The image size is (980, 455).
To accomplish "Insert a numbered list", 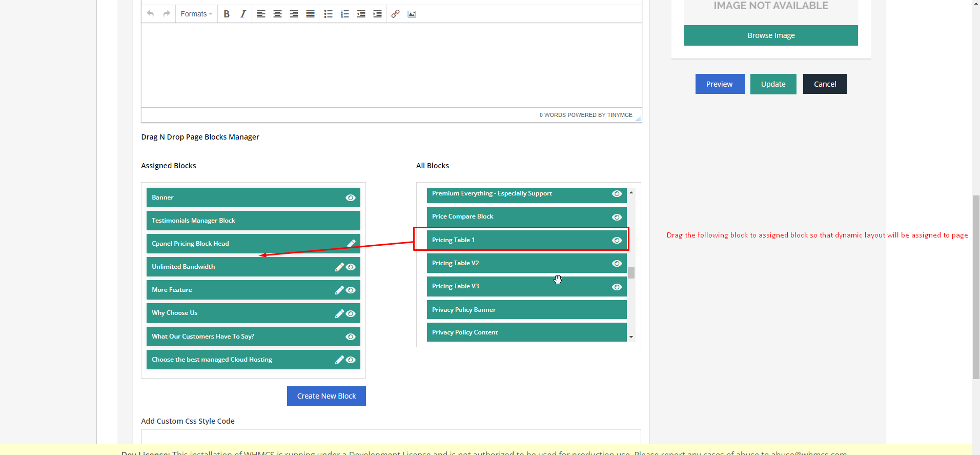I will pyautogui.click(x=344, y=14).
